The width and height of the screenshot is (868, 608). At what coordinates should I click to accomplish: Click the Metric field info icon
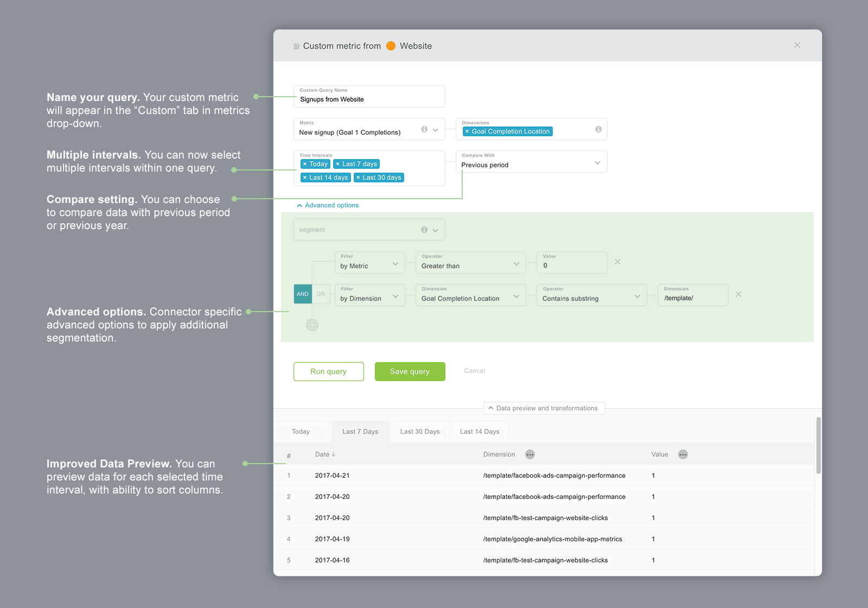pos(424,129)
